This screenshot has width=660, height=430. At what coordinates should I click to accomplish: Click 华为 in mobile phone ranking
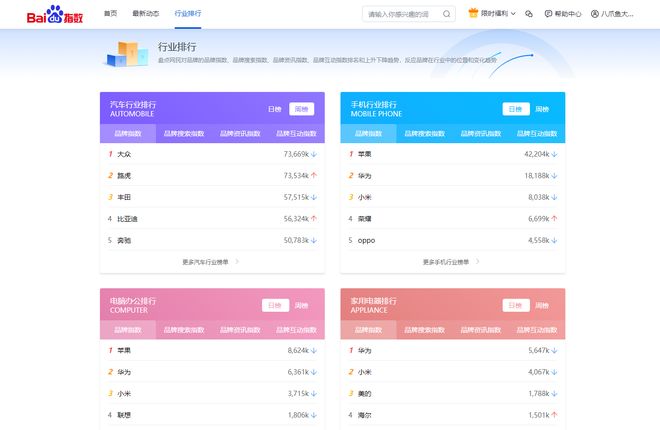tap(365, 175)
